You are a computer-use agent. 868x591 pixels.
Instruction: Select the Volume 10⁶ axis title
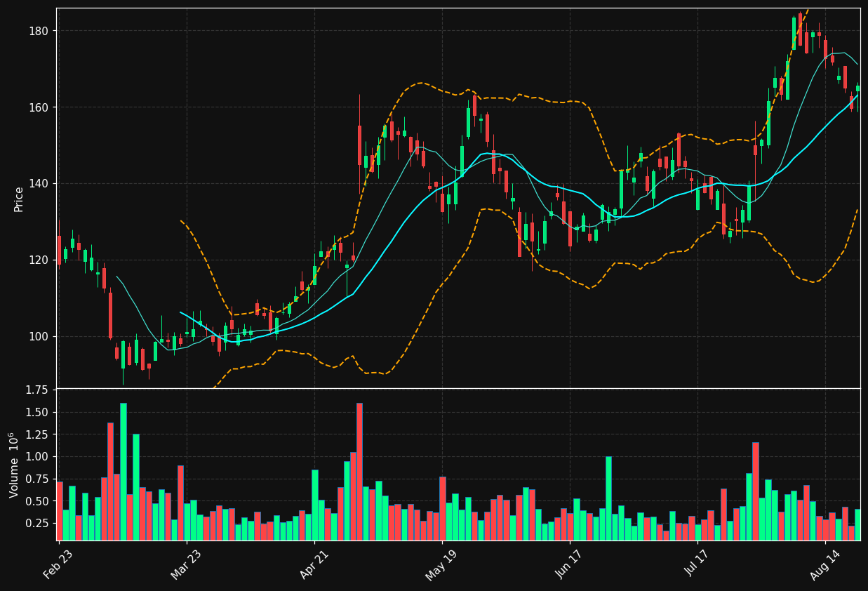(15, 465)
